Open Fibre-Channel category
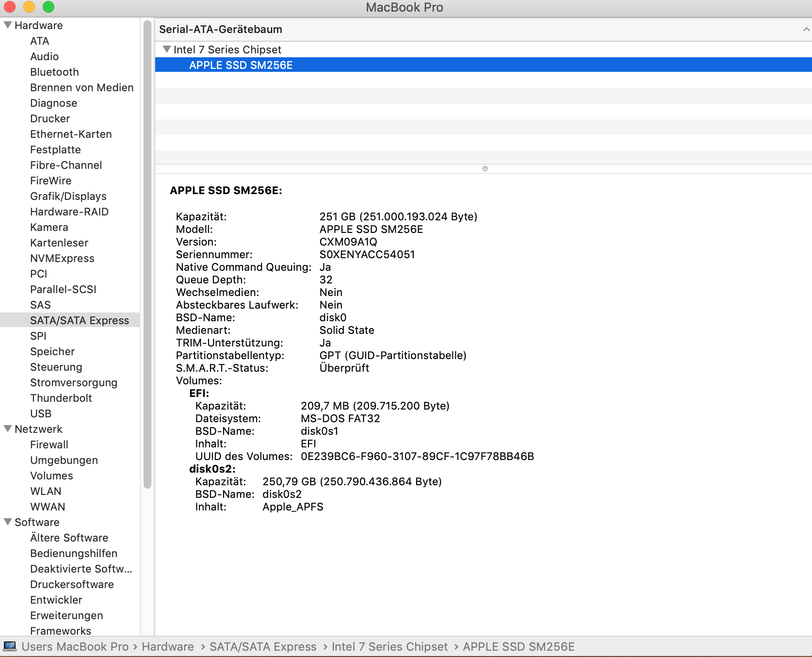Image resolution: width=812 pixels, height=657 pixels. click(x=66, y=165)
